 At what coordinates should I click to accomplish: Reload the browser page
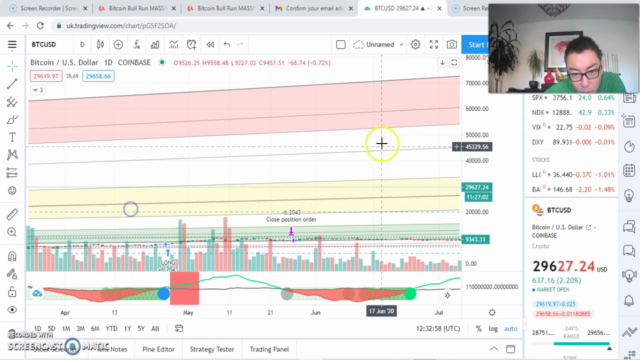[x=40, y=26]
